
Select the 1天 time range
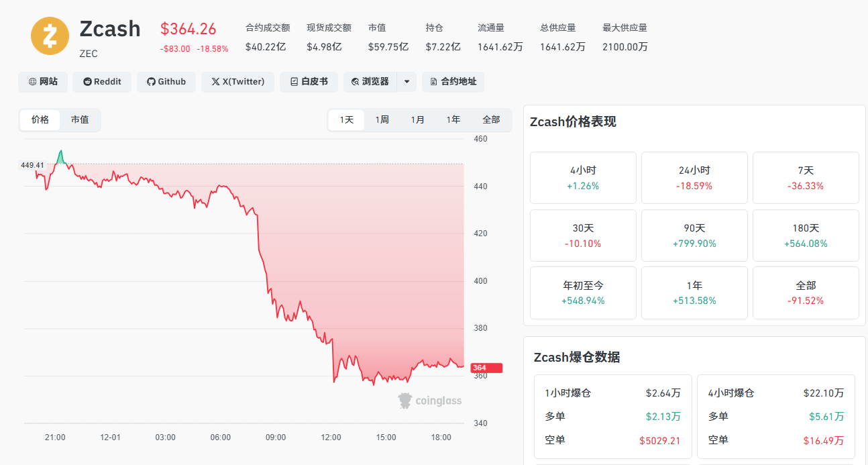click(347, 120)
